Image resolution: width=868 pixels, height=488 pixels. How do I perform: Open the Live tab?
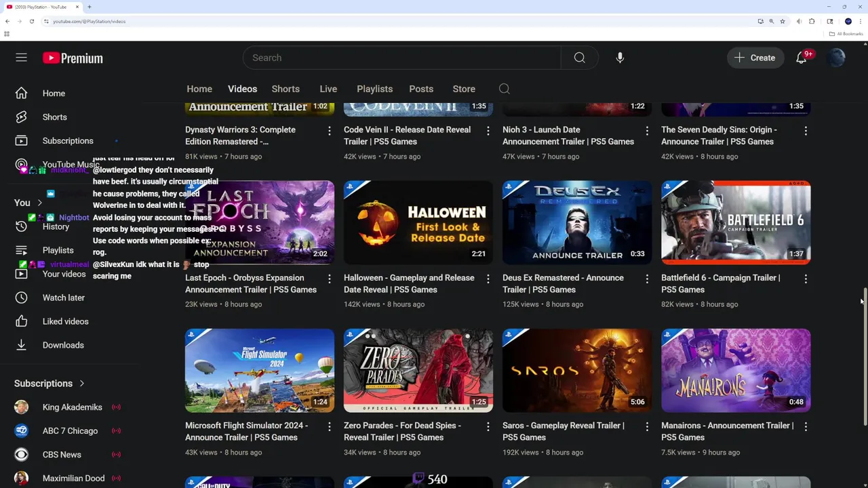(328, 89)
